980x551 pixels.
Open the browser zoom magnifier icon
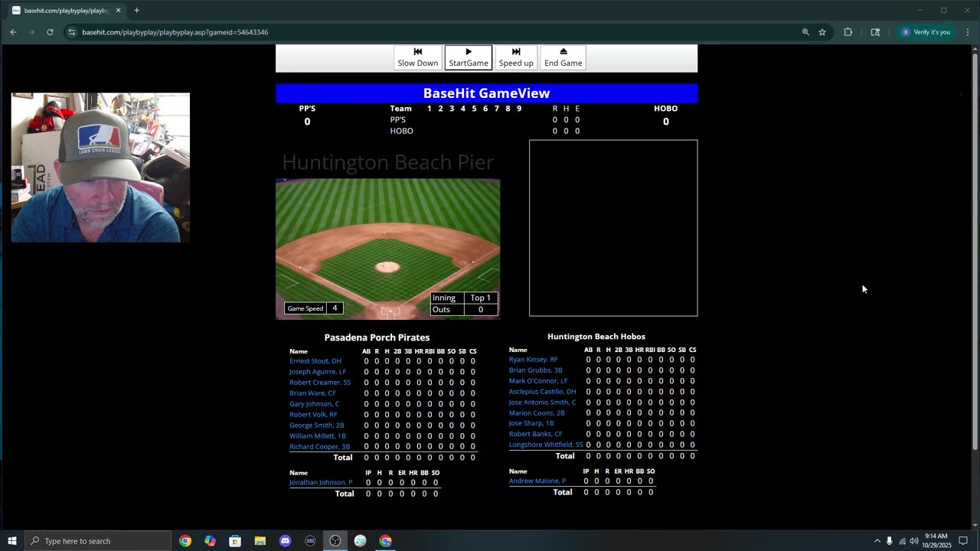(x=805, y=32)
